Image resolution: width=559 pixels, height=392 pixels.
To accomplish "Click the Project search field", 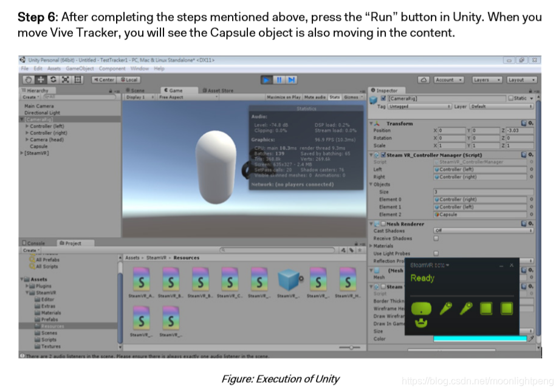I will tap(277, 250).
